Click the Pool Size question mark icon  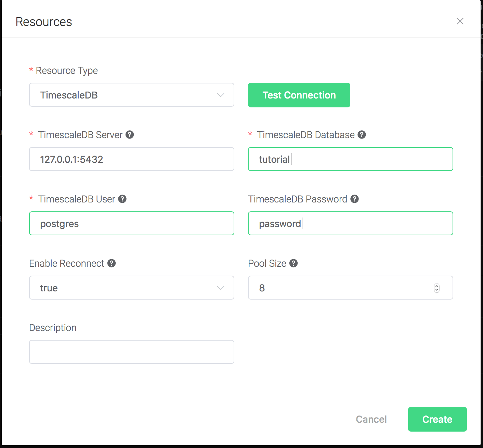[293, 263]
